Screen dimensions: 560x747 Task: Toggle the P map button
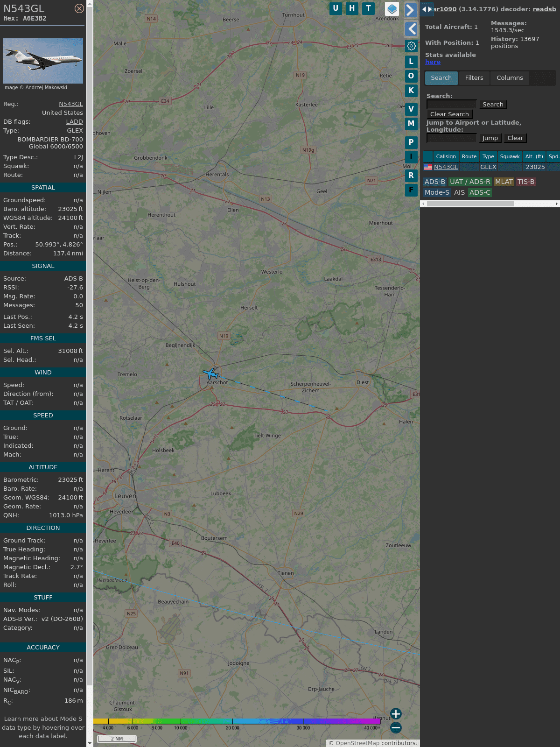[411, 142]
